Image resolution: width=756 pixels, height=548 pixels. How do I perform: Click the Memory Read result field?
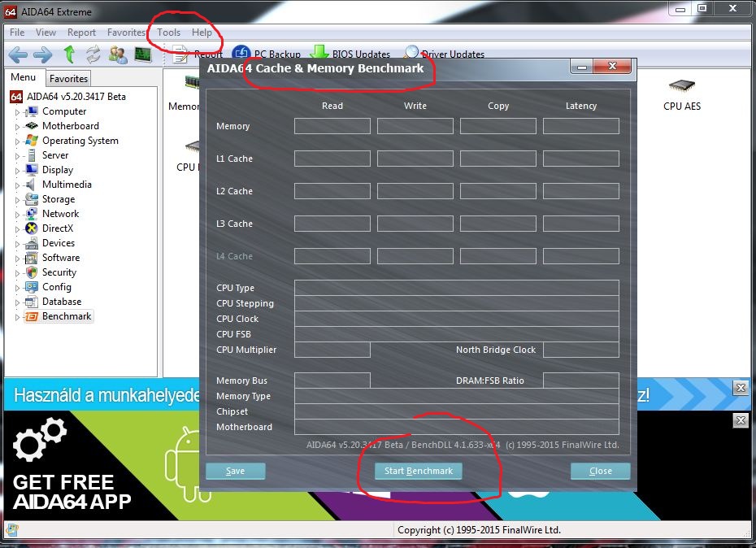click(332, 126)
